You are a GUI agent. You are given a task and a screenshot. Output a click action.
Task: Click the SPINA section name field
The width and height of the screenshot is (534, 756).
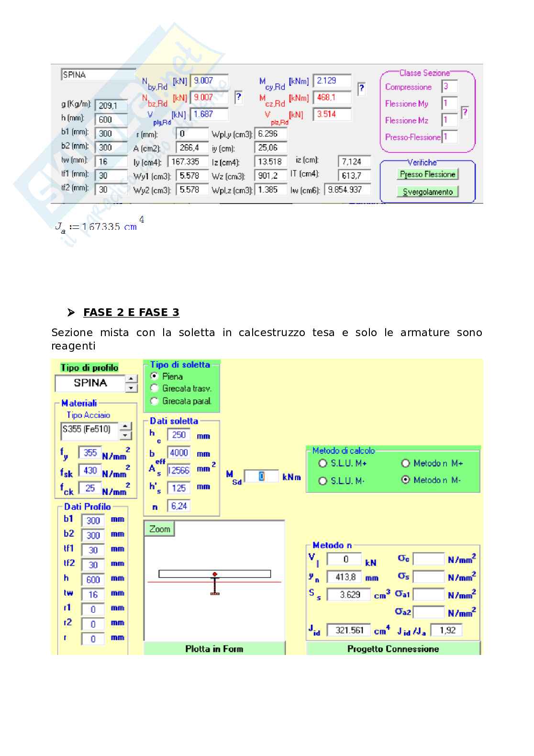point(98,75)
